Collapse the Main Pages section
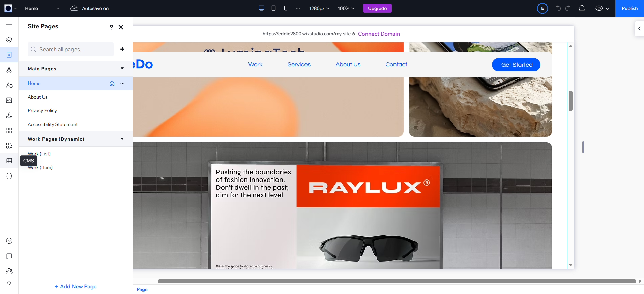The image size is (644, 294). [x=122, y=69]
